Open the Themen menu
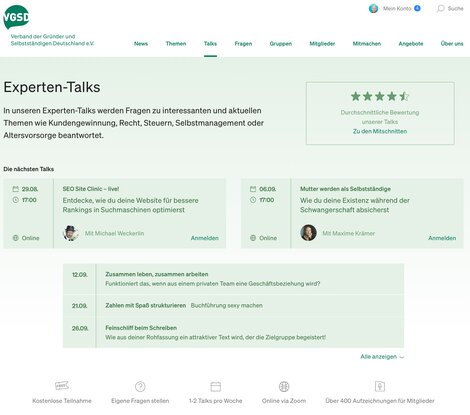470x415 pixels. point(176,44)
